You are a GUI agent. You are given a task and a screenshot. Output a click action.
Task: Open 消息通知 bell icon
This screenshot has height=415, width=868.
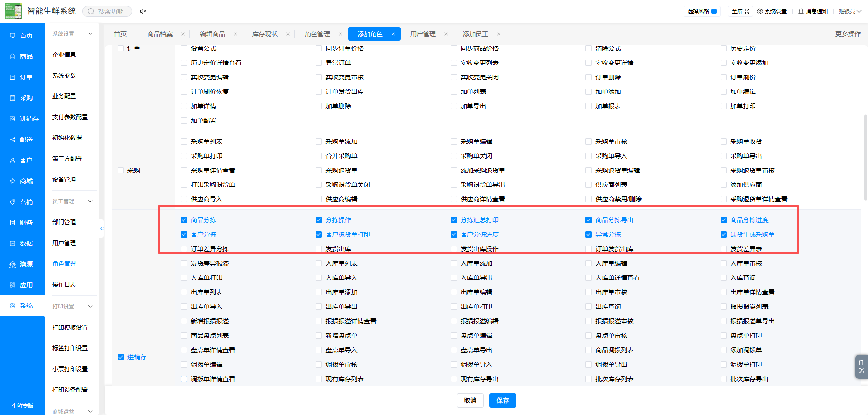(x=801, y=11)
